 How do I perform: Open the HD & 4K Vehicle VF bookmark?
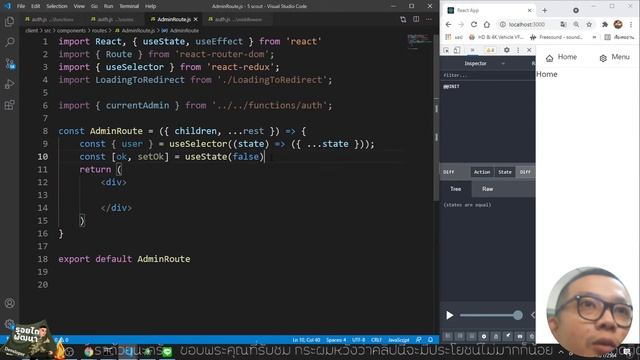click(496, 37)
